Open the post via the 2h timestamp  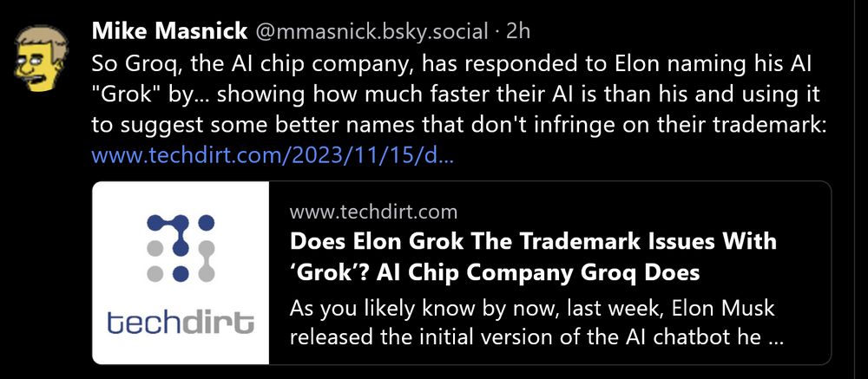[x=518, y=32]
